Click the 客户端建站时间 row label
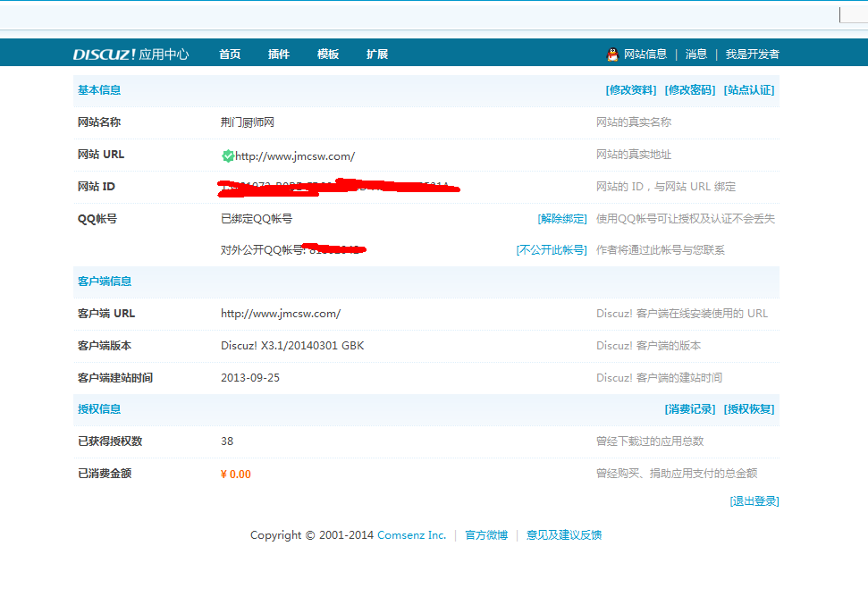 pos(115,378)
